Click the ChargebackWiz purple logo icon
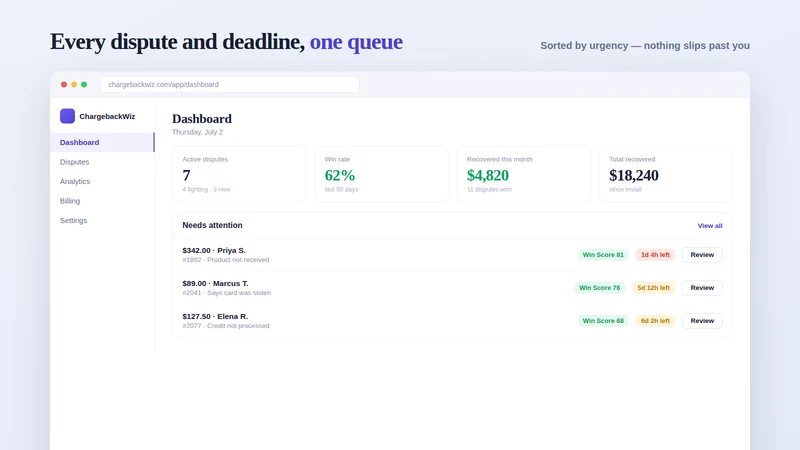Viewport: 800px width, 450px height. coord(67,116)
